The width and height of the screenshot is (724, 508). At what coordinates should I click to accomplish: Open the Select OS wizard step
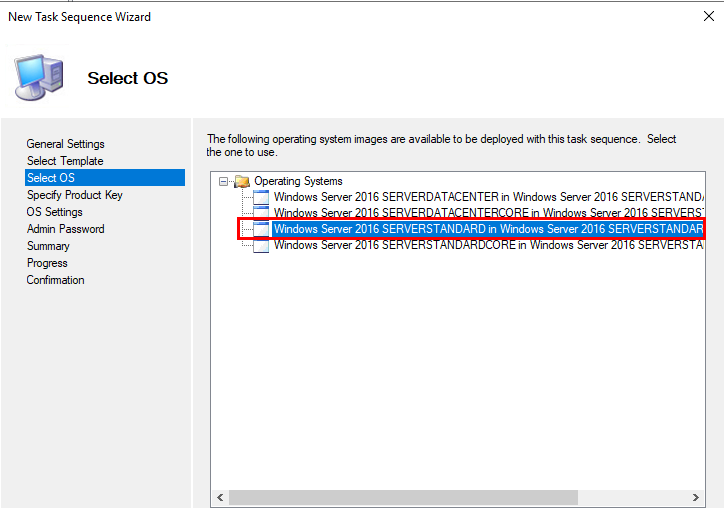105,178
